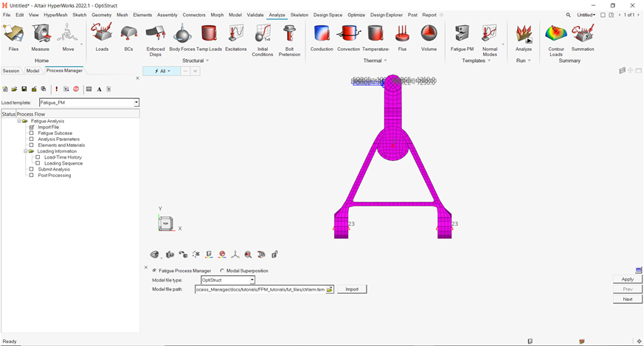
Task: Open the Load template dropdown
Action: coord(136,103)
